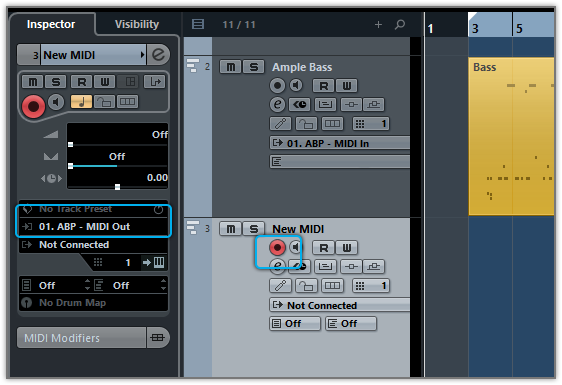Mute the Ample Bass track
This screenshot has width=562, height=385.
[x=230, y=67]
